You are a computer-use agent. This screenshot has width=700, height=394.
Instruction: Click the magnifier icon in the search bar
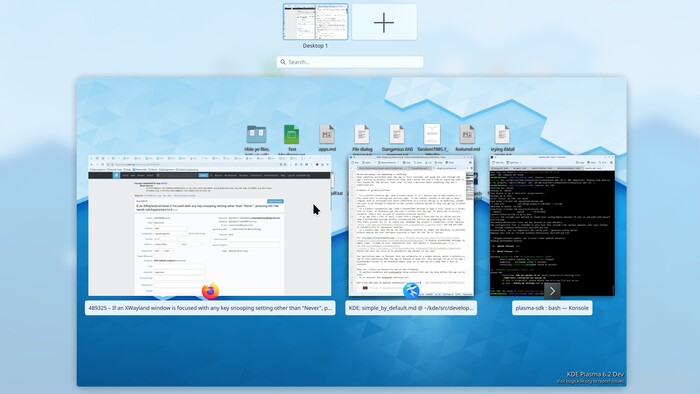(283, 62)
